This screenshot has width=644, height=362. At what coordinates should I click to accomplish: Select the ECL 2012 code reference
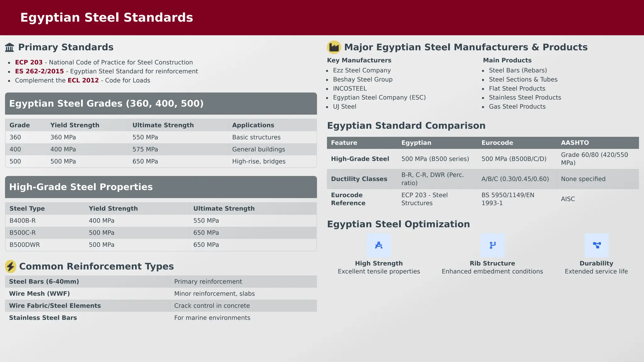point(83,80)
